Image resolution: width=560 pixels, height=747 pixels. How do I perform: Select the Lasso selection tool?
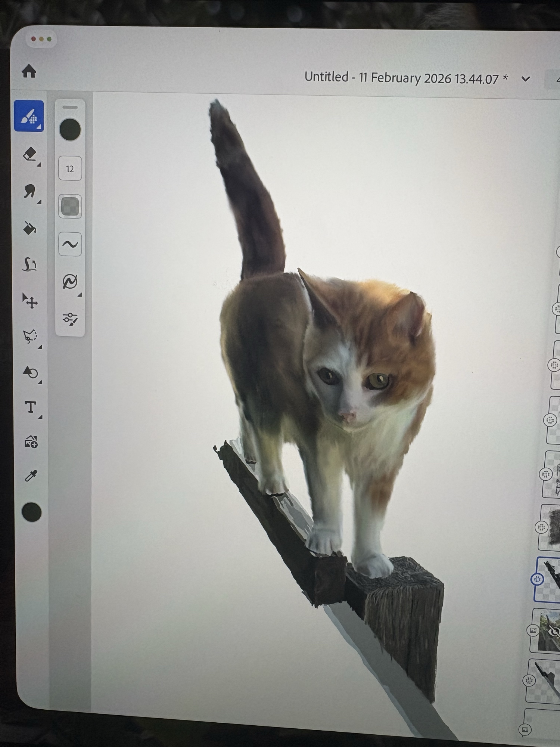click(x=30, y=336)
